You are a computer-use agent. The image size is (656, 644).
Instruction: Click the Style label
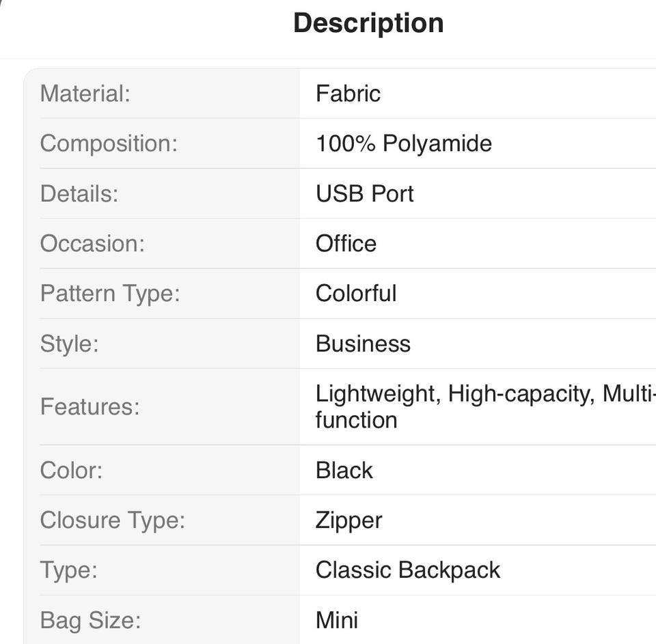[69, 344]
